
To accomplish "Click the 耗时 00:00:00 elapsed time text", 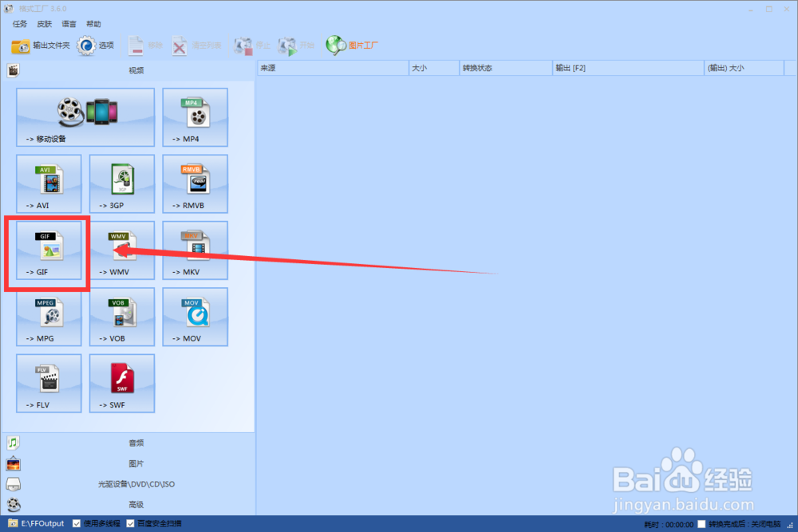I will (x=669, y=524).
